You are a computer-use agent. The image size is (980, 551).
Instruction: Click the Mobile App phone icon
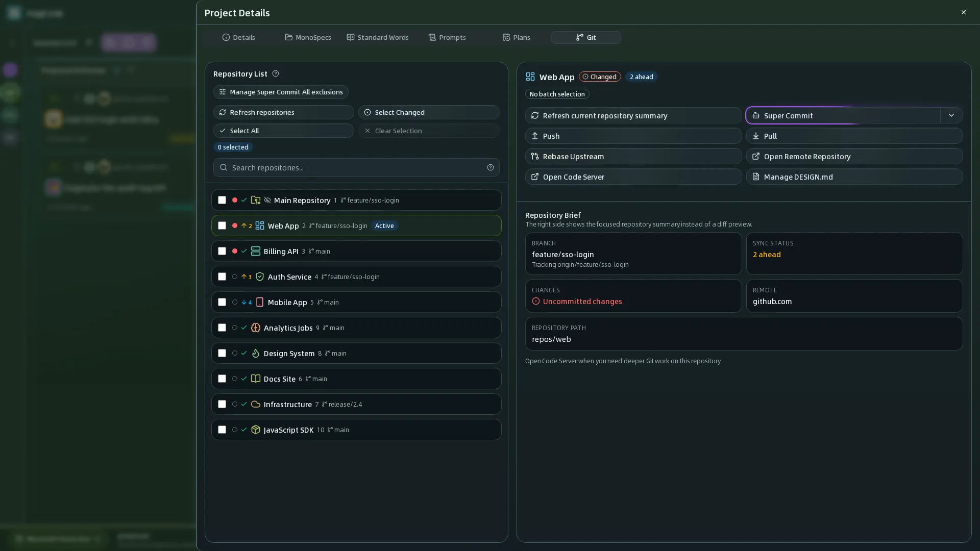click(x=260, y=303)
